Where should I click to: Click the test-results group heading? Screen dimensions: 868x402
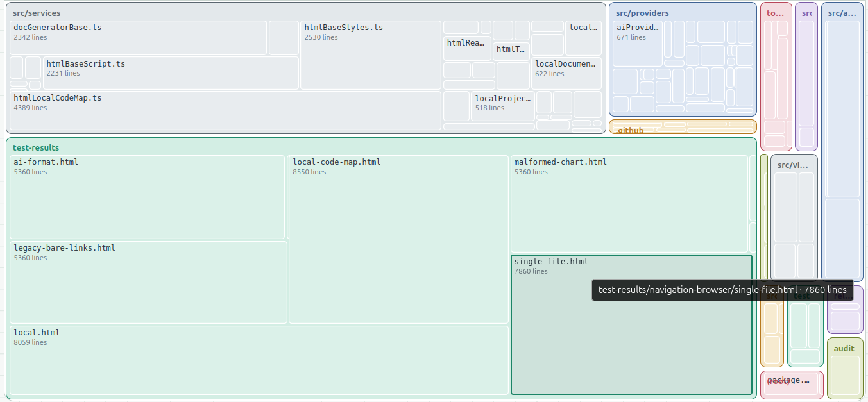[x=36, y=148]
